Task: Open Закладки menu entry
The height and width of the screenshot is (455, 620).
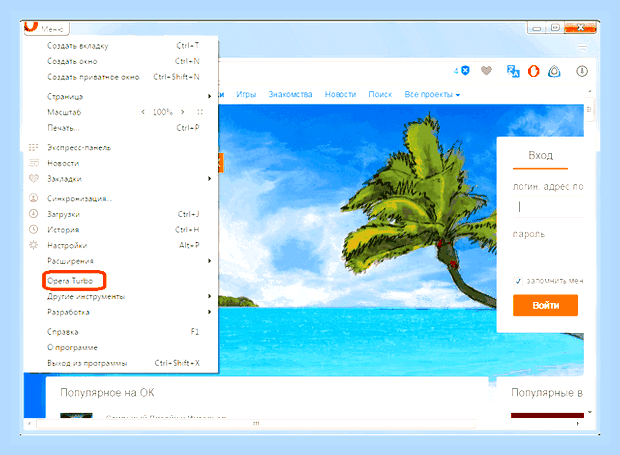Action: tap(121, 179)
